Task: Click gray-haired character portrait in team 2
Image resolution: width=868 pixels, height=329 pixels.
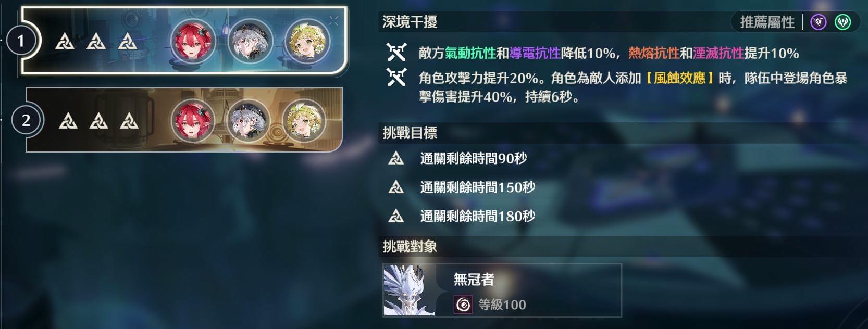Action: click(x=249, y=120)
